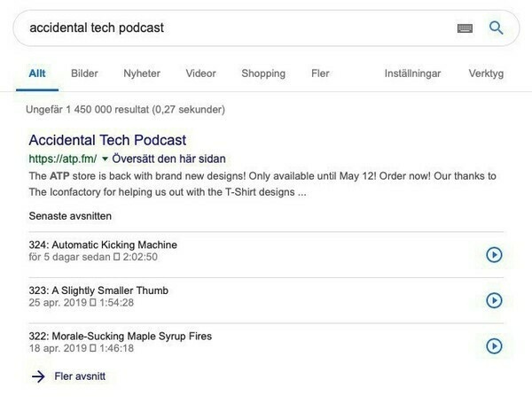Select the Allt results tab

point(36,74)
